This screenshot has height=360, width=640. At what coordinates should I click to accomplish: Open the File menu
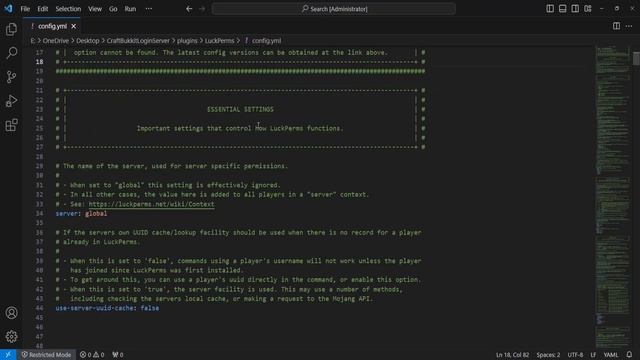[x=25, y=9]
